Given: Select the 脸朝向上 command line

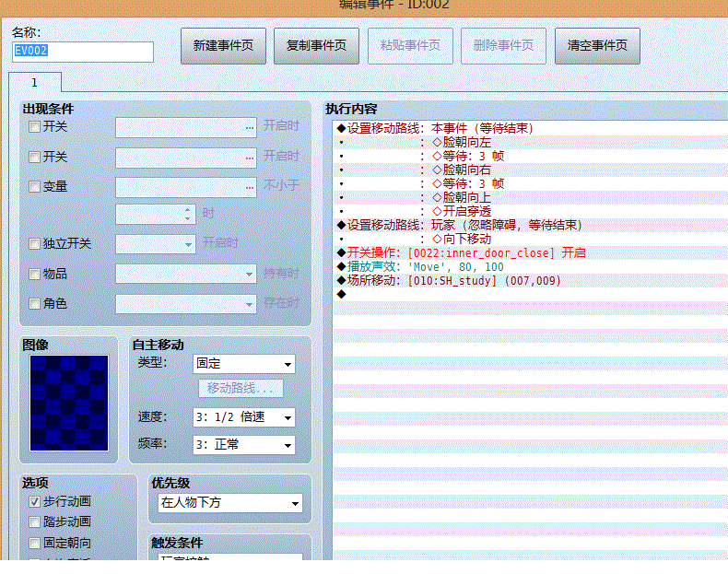Looking at the screenshot, I should [x=530, y=197].
